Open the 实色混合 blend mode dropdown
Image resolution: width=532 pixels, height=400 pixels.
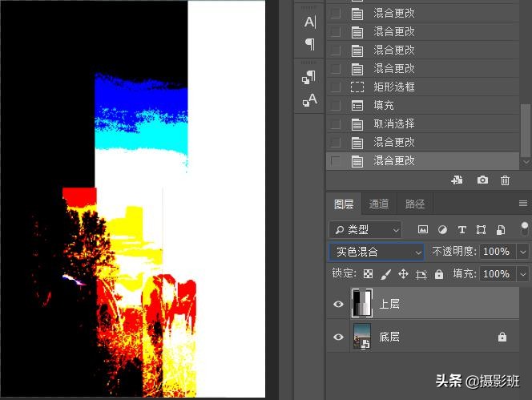click(377, 252)
